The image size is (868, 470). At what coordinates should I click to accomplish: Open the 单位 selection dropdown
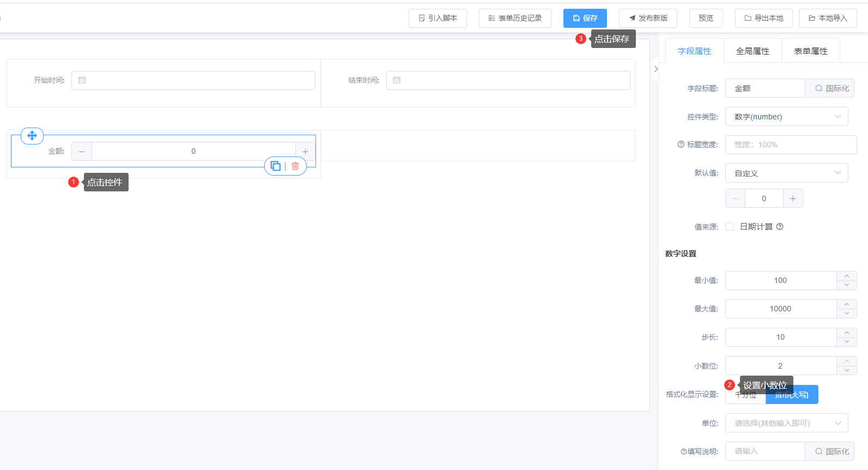pos(786,423)
